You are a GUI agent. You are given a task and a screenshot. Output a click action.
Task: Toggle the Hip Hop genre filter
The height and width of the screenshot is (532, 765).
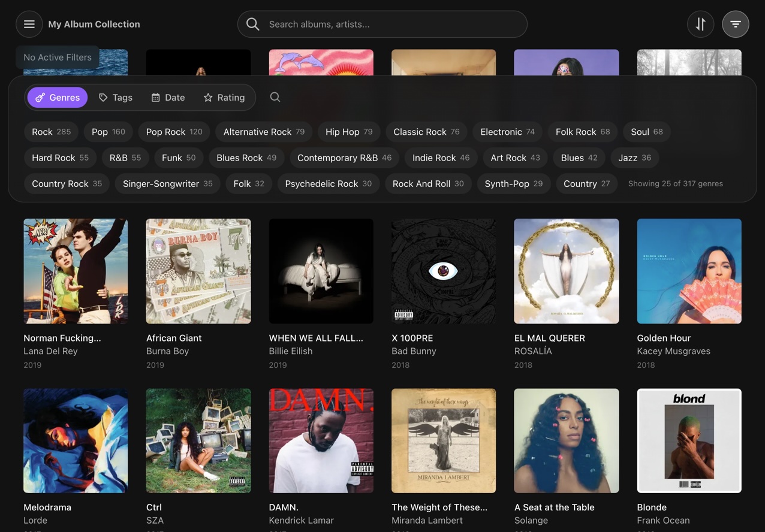(349, 132)
